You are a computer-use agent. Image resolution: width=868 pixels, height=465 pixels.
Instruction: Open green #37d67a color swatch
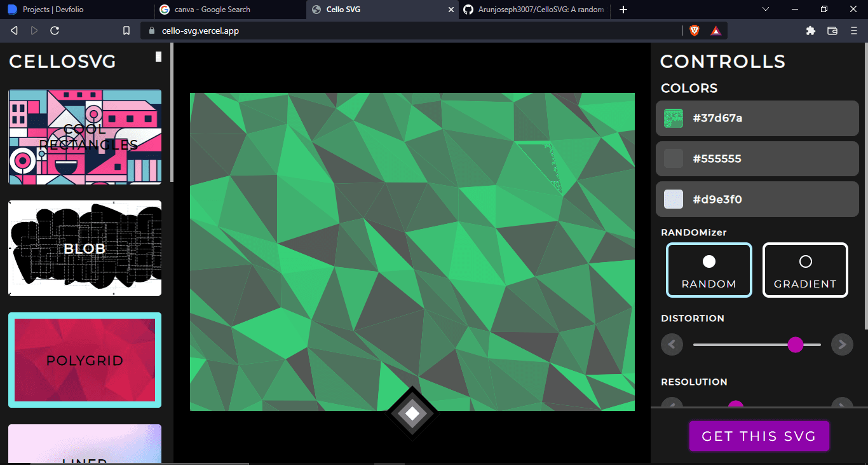click(674, 118)
